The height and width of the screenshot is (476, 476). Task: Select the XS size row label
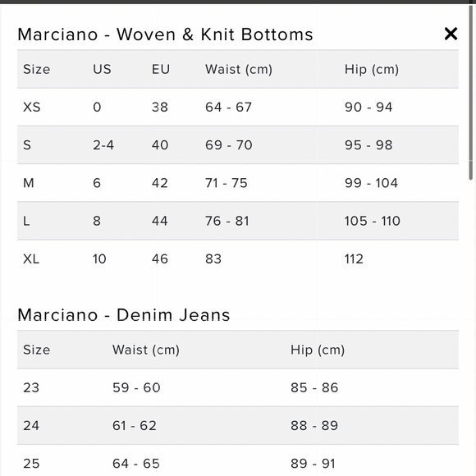click(x=31, y=108)
